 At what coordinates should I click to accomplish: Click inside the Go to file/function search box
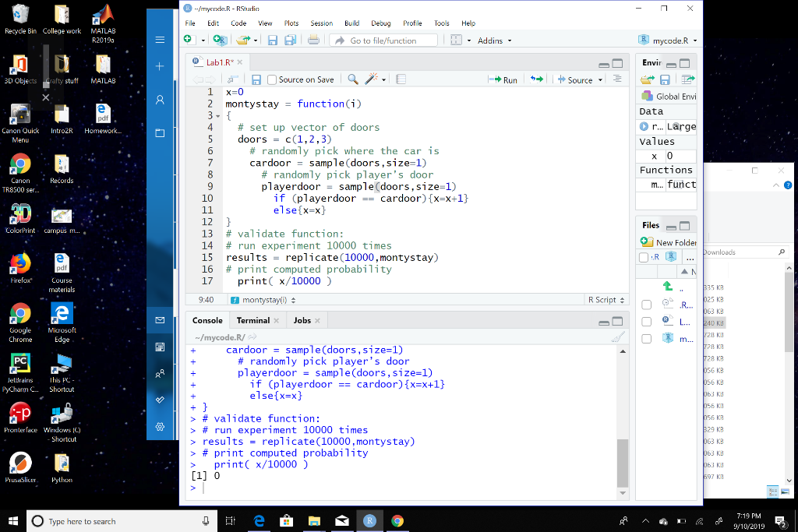coord(384,40)
